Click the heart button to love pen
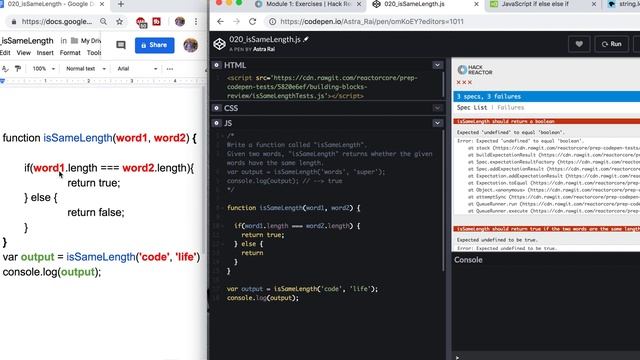Image resolution: width=640 pixels, height=360 pixels. click(x=579, y=44)
